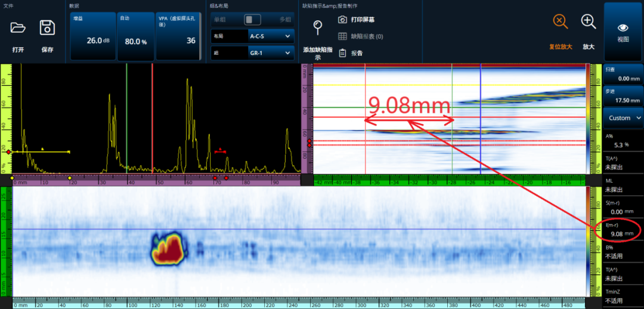Viewport: 644px width, 309px height.
Task: Select the VPA value 36 field
Action: [178, 36]
